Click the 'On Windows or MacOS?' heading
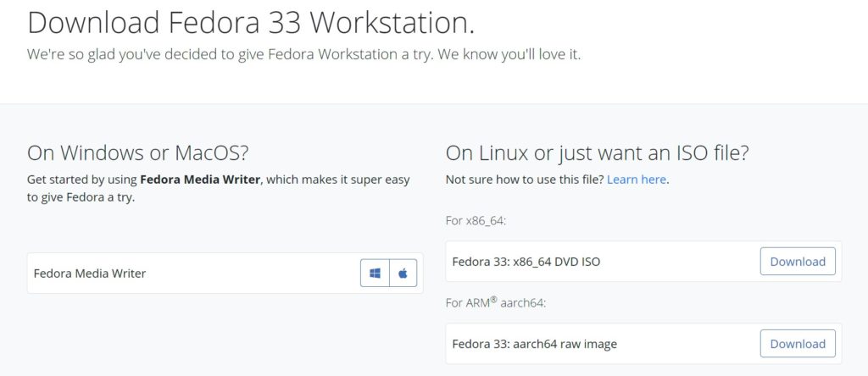The height and width of the screenshot is (376, 868). (x=138, y=152)
